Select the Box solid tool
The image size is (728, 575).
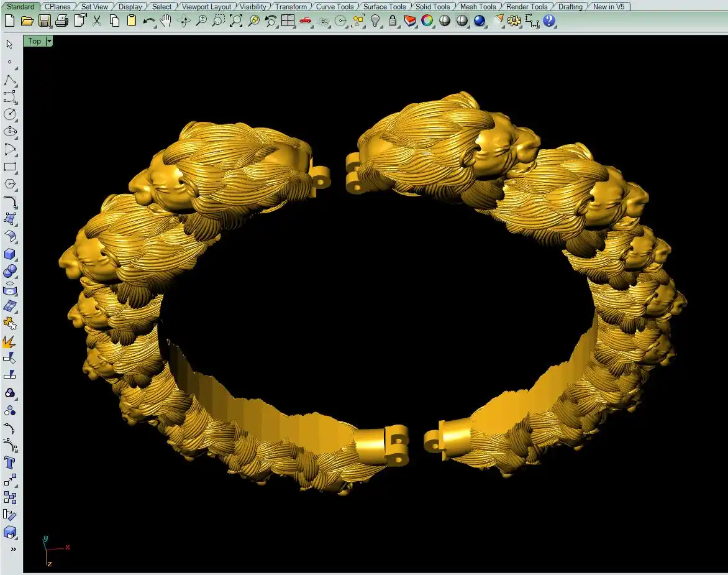click(x=9, y=254)
